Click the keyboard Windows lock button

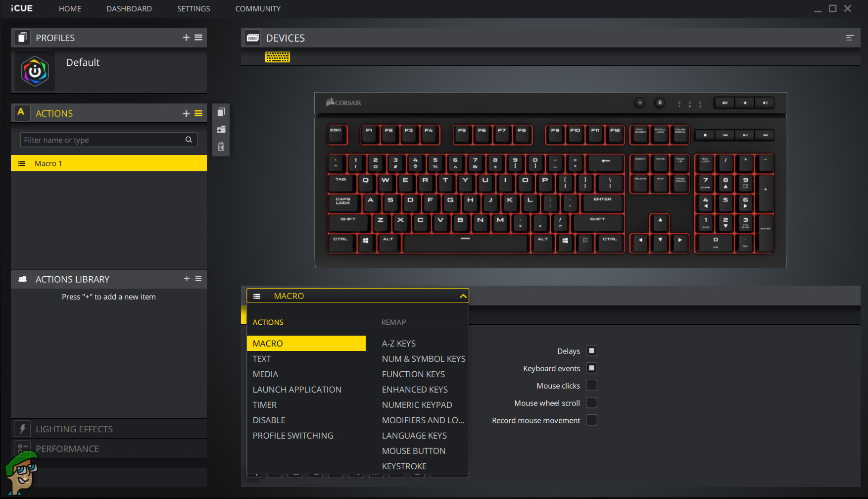coord(660,103)
